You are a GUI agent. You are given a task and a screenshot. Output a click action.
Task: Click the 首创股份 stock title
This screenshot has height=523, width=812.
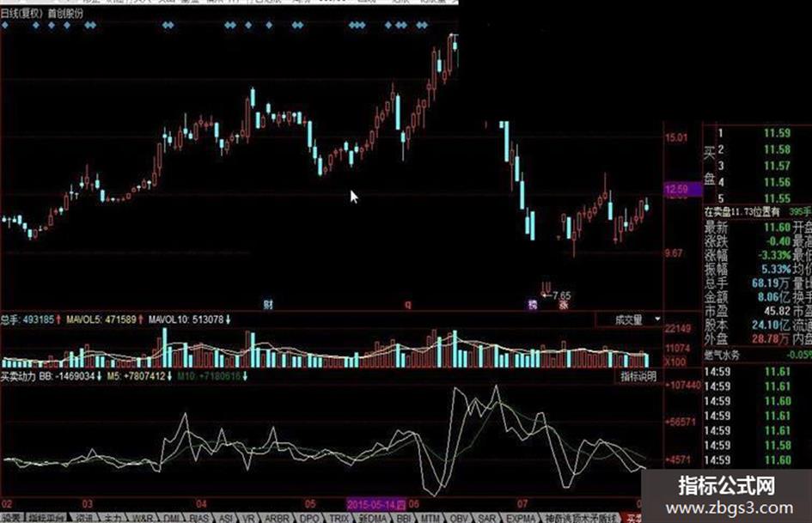pos(65,14)
